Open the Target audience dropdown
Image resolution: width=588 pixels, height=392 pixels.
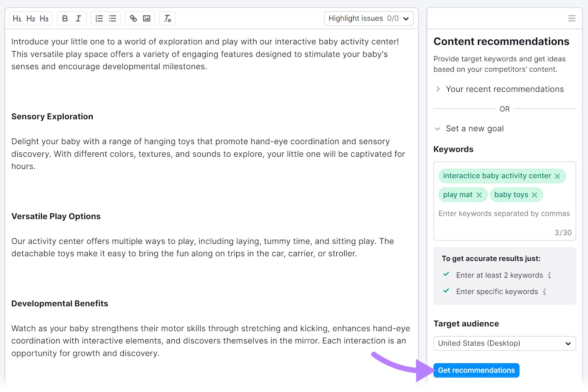click(504, 343)
